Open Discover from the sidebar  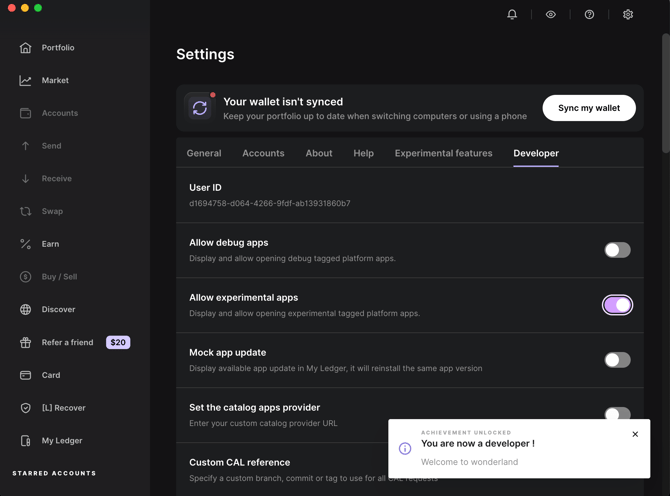58,309
